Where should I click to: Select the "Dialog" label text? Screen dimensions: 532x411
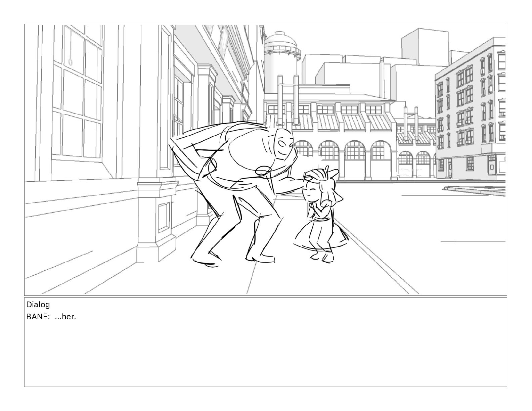click(x=38, y=305)
